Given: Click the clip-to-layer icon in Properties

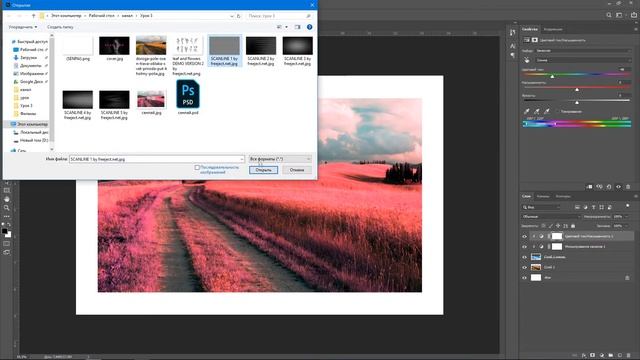Looking at the screenshot, I should pos(589,187).
